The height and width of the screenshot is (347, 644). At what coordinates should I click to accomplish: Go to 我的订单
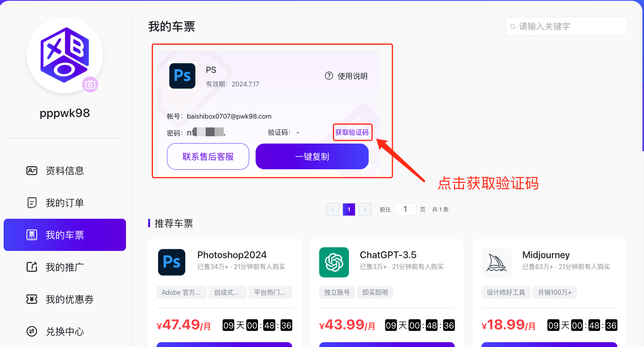click(x=65, y=203)
